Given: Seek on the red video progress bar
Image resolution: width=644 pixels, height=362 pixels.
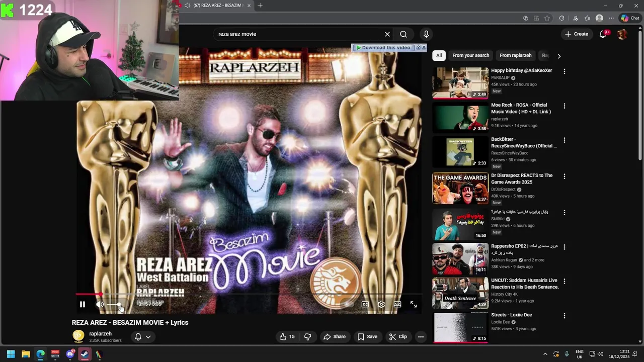Looking at the screenshot, I should click(x=249, y=294).
